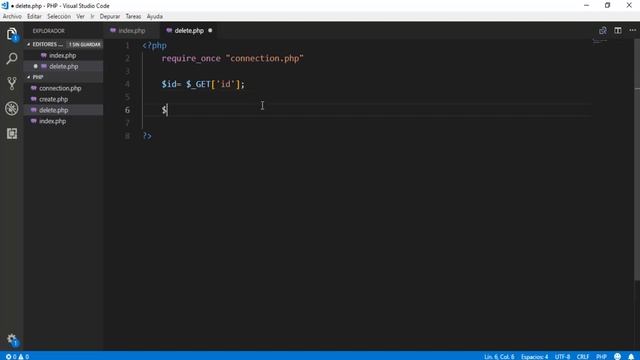Open the Archivo menu
Viewport: 640px width, 360px height.
tap(12, 16)
